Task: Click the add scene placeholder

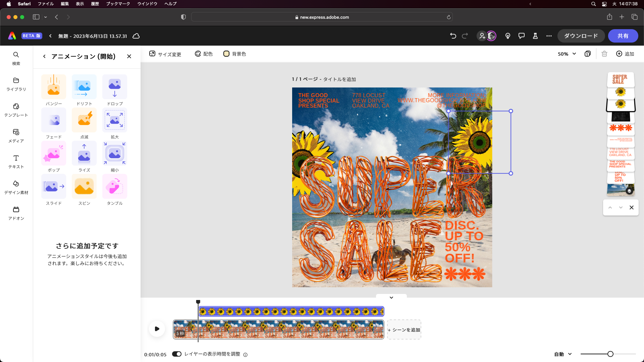Action: [404, 330]
